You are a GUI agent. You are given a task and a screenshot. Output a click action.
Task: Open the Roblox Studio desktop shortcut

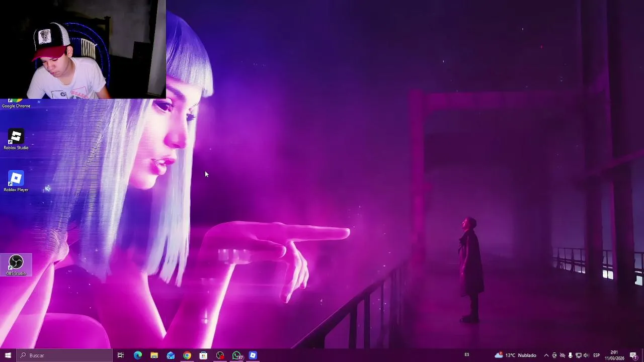pos(16,140)
